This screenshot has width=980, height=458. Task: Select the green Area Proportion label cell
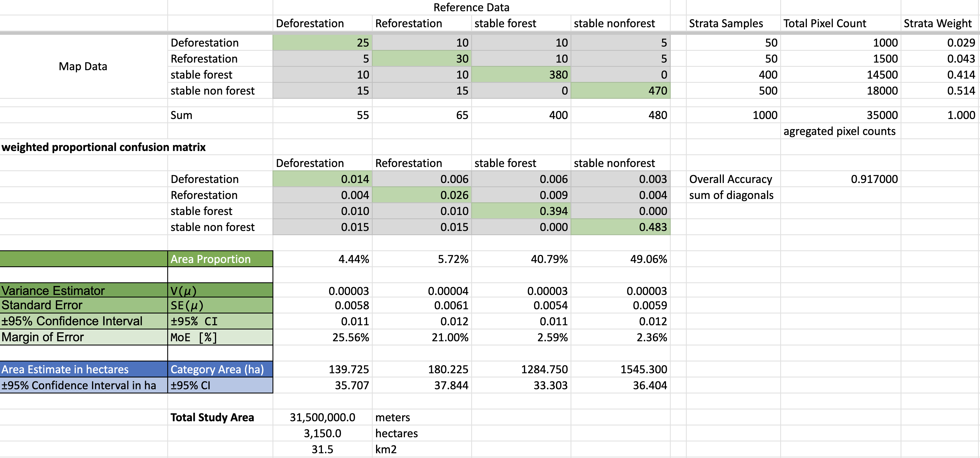click(x=220, y=259)
